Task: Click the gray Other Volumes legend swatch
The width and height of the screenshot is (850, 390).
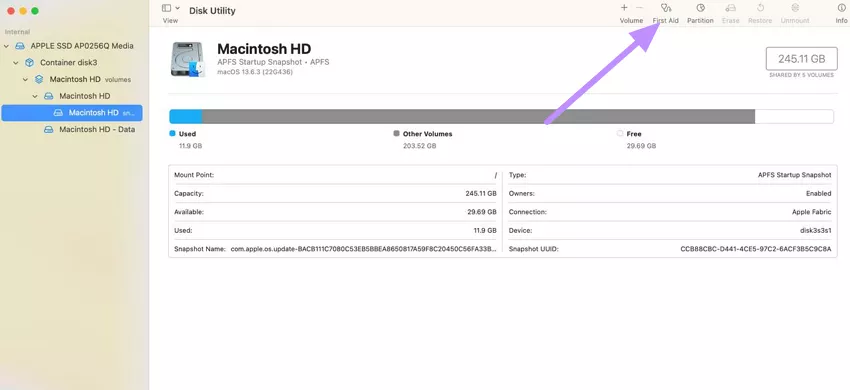Action: point(396,133)
